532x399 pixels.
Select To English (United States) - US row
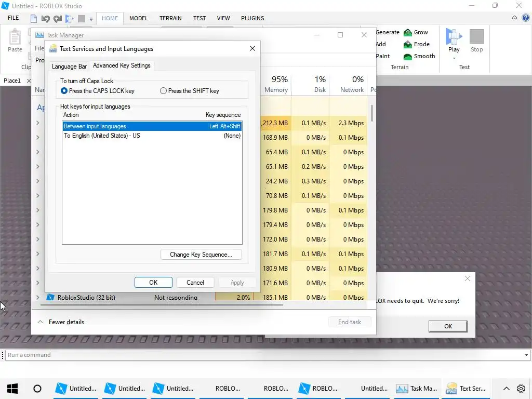(x=152, y=136)
